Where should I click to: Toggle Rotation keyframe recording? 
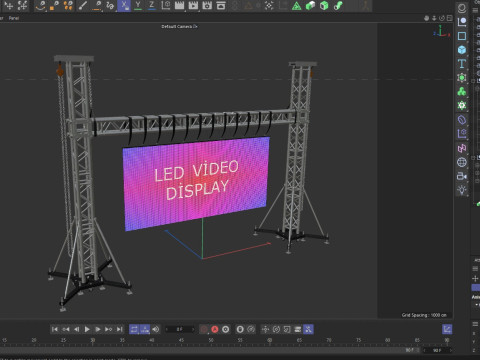[x=276, y=329]
